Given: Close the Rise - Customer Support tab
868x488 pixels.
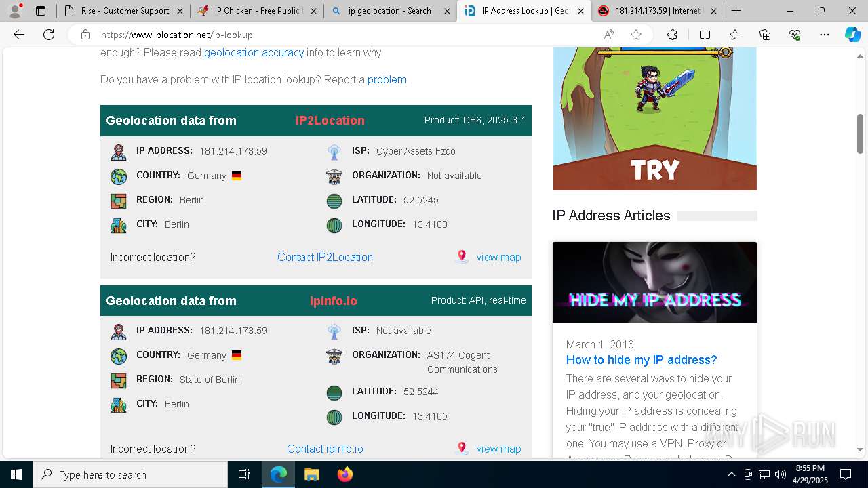Looking at the screenshot, I should [x=180, y=11].
